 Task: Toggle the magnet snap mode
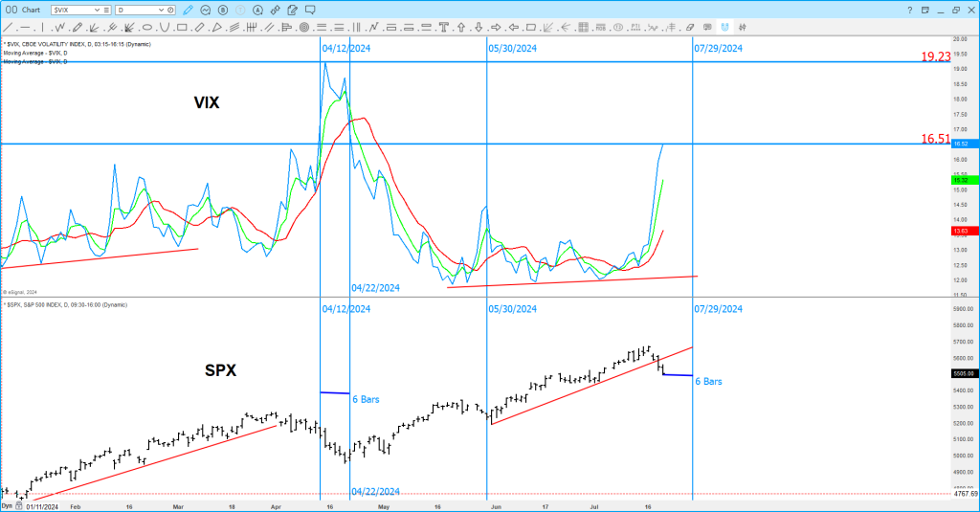(725, 28)
